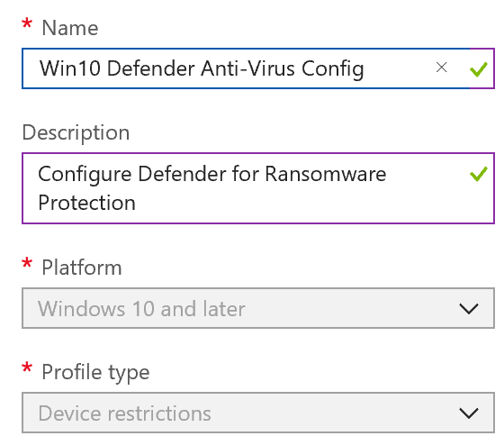Clear the Name field with the X icon
The height and width of the screenshot is (445, 504).
click(441, 68)
